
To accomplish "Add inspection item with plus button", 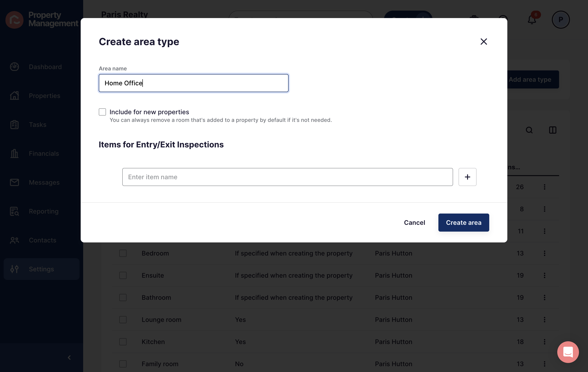I will (467, 177).
